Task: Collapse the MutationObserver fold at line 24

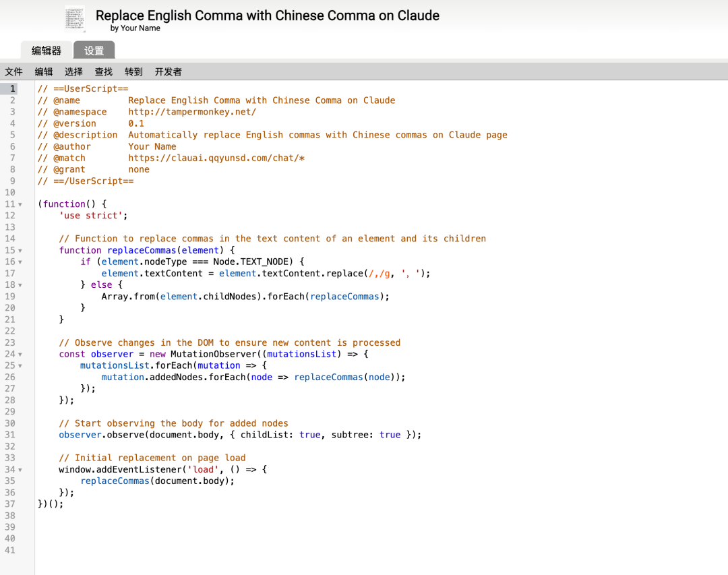Action: point(20,355)
